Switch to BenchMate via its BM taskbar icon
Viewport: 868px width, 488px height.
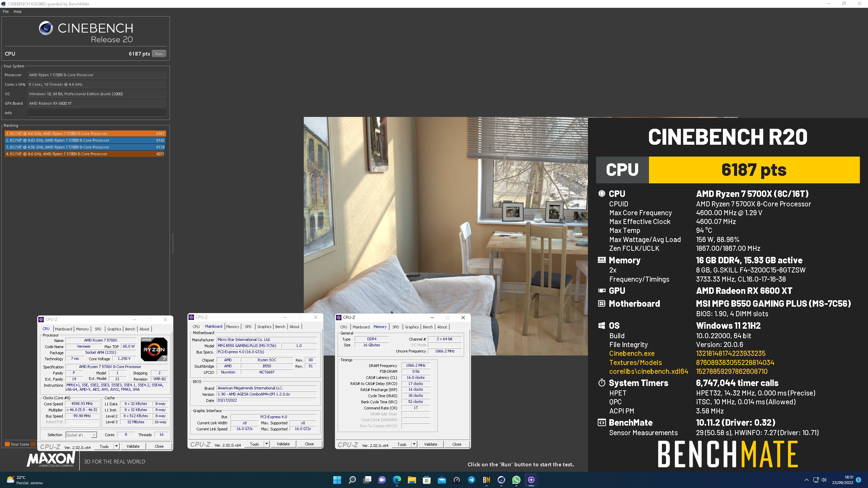[x=487, y=480]
